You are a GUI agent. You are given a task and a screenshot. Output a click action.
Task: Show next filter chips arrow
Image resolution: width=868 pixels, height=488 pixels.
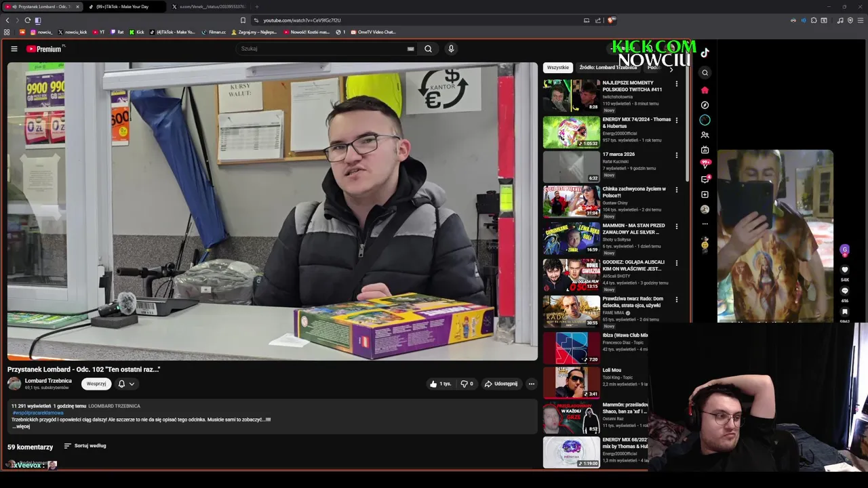[671, 68]
